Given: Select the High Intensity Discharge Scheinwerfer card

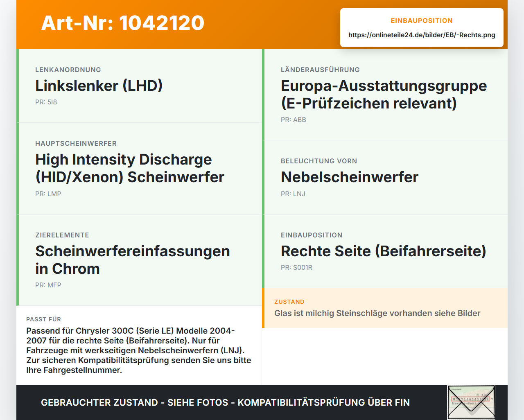Looking at the screenshot, I should coord(139,169).
